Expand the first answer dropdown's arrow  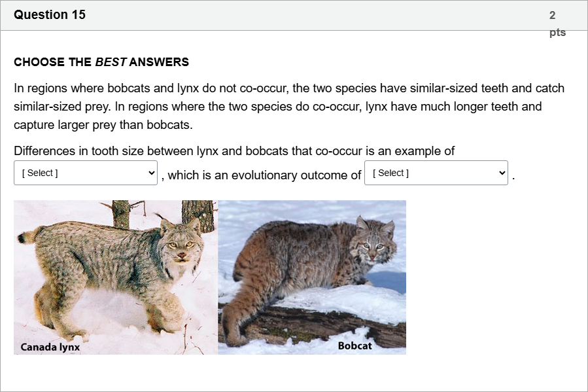coord(150,172)
